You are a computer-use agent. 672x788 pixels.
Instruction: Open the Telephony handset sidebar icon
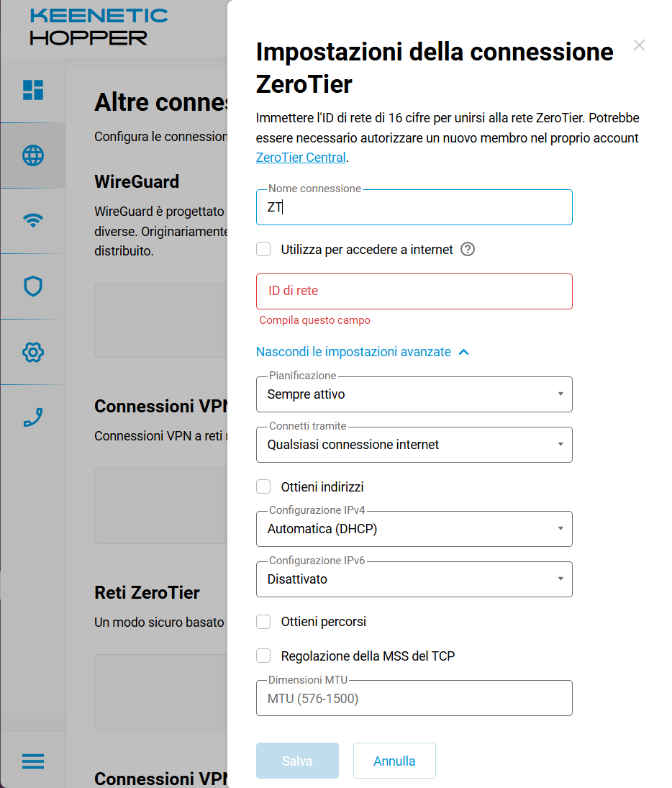(33, 417)
